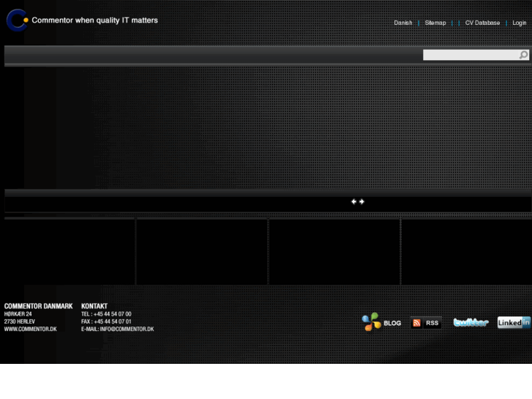The width and height of the screenshot is (532, 399).
Task: Open the Sitemap link
Action: point(435,23)
